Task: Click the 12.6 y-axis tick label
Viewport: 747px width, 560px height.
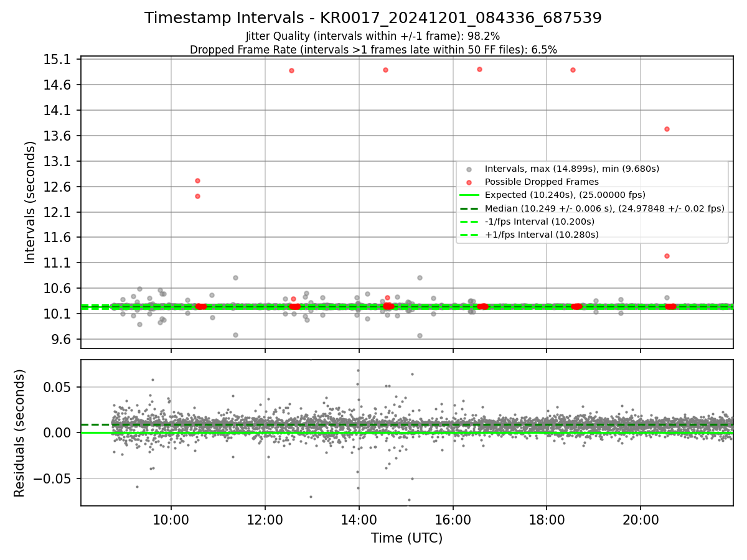Action: (x=57, y=187)
